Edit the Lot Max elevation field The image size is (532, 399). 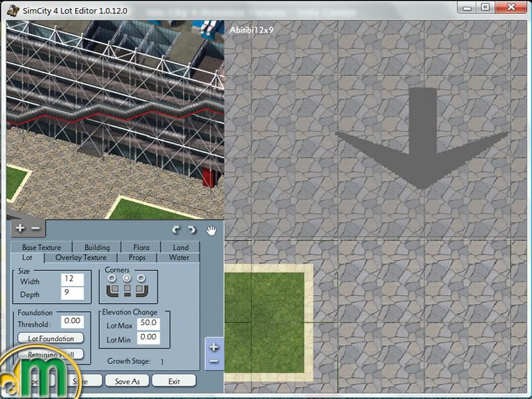pyautogui.click(x=148, y=323)
